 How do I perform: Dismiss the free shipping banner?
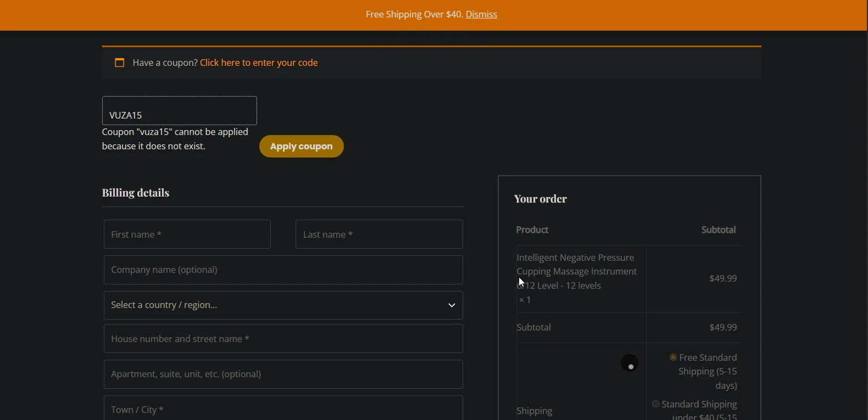click(x=481, y=14)
